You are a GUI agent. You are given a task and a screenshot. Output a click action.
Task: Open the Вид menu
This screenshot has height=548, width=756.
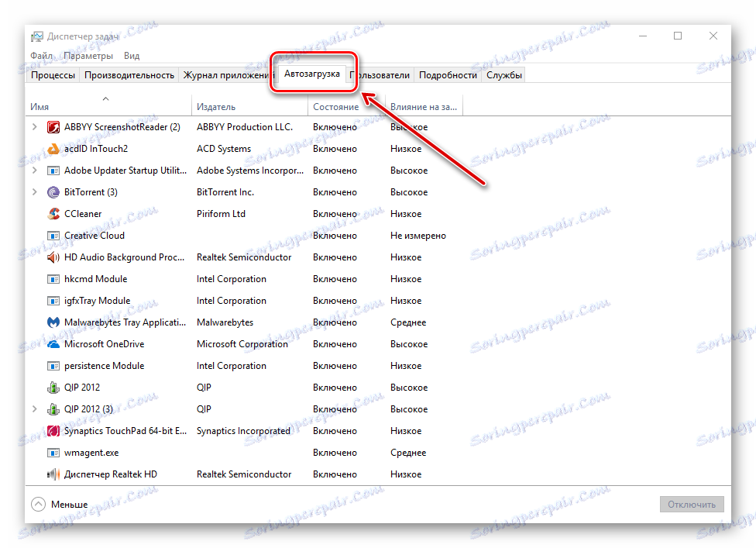(132, 56)
